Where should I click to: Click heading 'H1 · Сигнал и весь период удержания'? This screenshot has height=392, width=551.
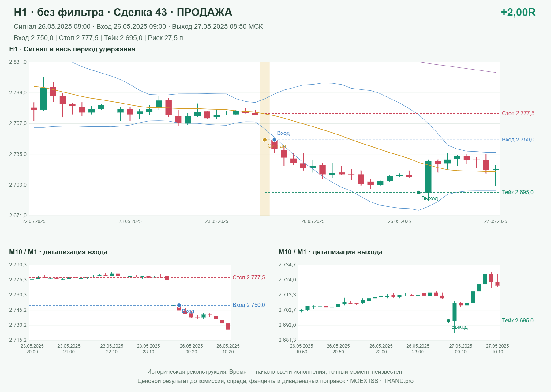72,49
